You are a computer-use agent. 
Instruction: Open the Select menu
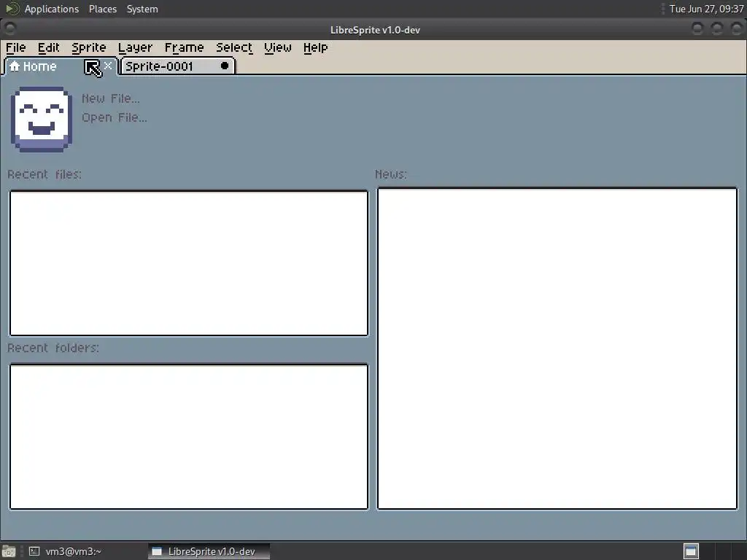pyautogui.click(x=234, y=47)
